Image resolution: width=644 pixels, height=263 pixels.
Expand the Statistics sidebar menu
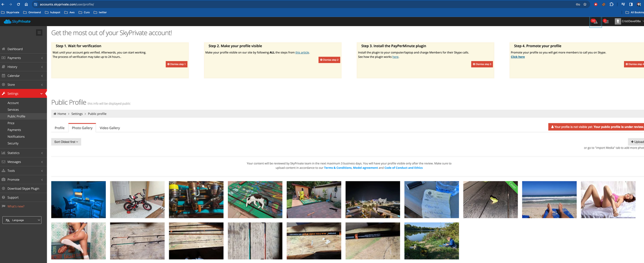[x=23, y=153]
